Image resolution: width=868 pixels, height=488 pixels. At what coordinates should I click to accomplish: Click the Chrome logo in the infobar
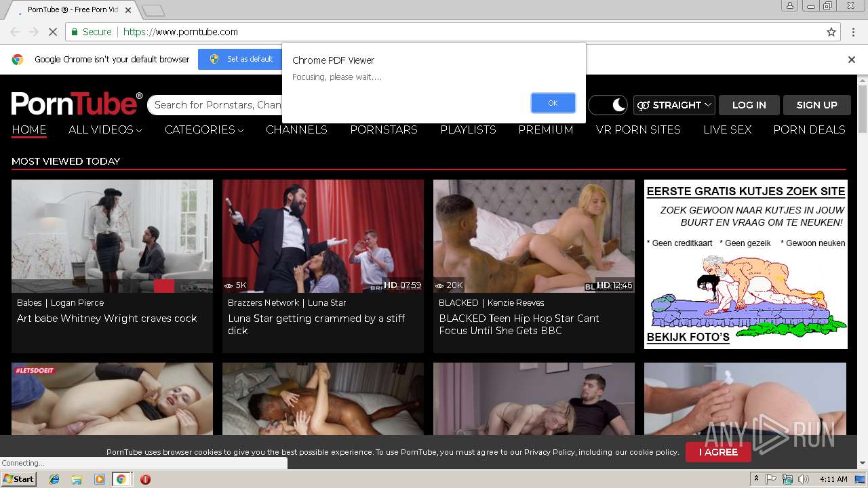point(18,60)
